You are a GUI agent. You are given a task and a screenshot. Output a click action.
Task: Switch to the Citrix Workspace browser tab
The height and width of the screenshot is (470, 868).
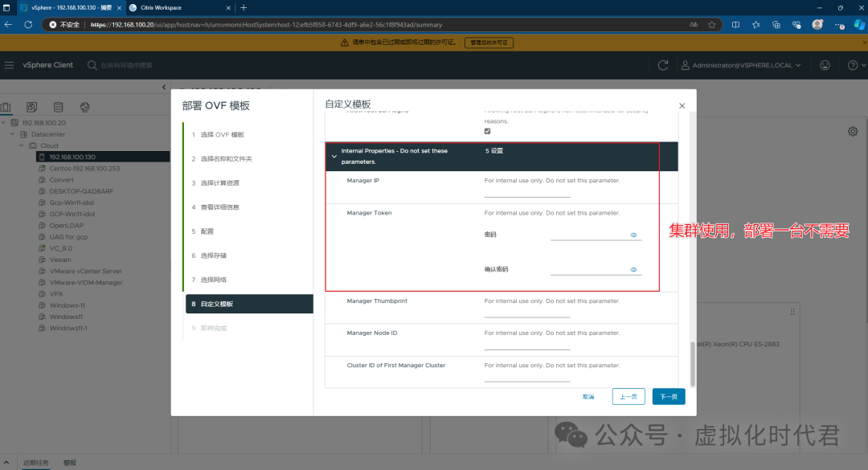180,8
